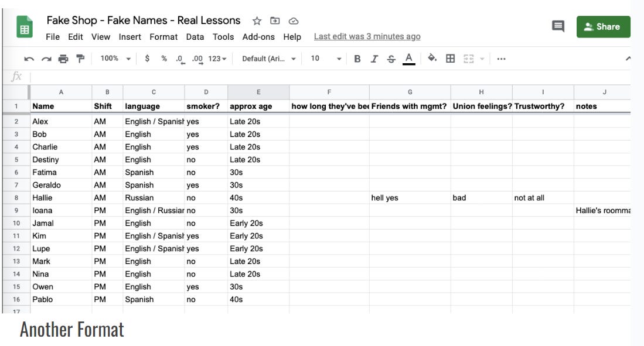Click into the formula bar
644x346 pixels.
pos(330,77)
